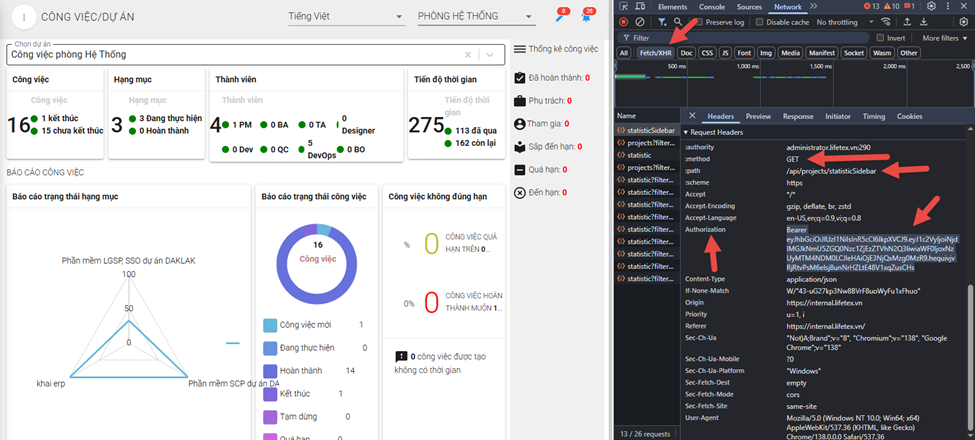The height and width of the screenshot is (440, 975).
Task: Clear the network log
Action: (641, 21)
